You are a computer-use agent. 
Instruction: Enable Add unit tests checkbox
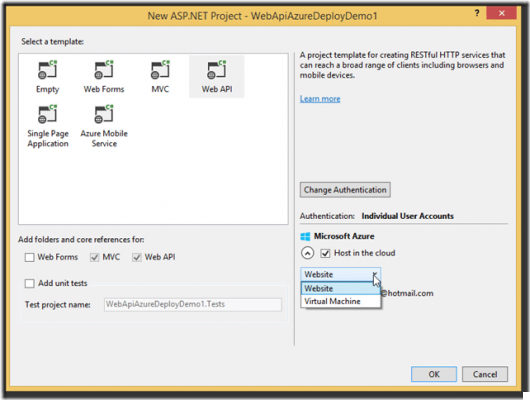(x=29, y=283)
